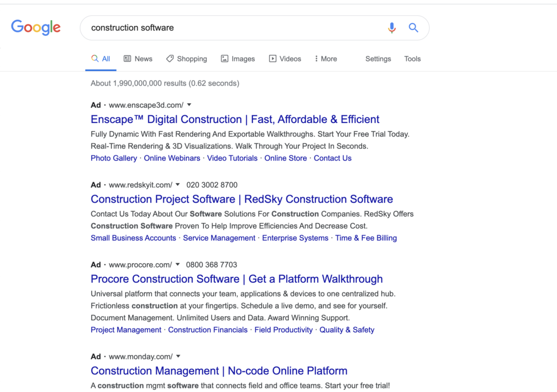Select the All results tab
The image size is (557, 392).
(x=101, y=59)
